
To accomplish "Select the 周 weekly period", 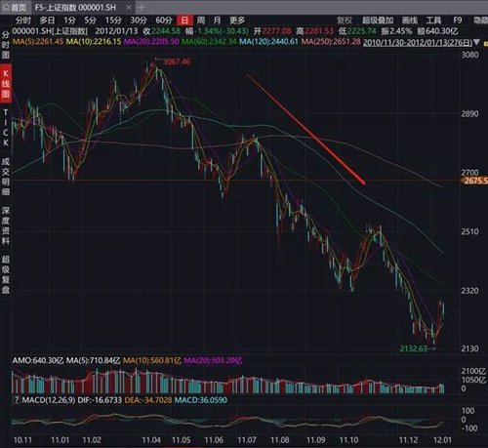I will click(201, 20).
